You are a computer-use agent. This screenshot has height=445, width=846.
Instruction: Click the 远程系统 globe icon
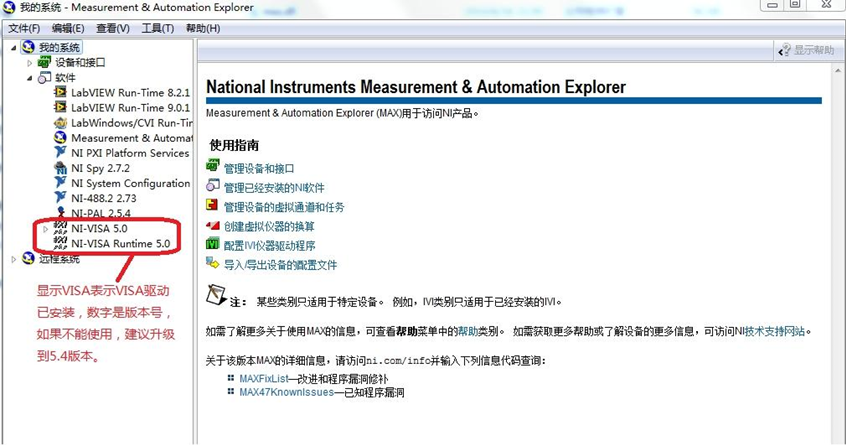coord(28,258)
